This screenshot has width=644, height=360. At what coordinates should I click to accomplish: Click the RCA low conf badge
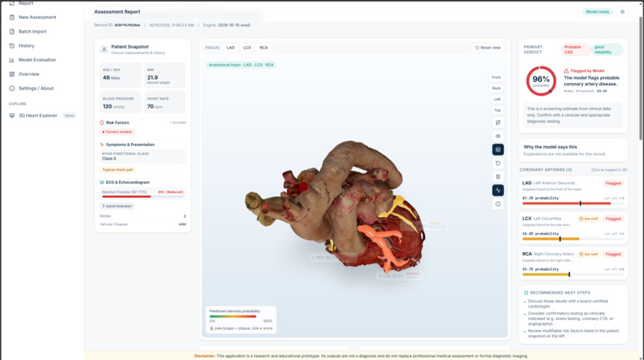(x=589, y=254)
